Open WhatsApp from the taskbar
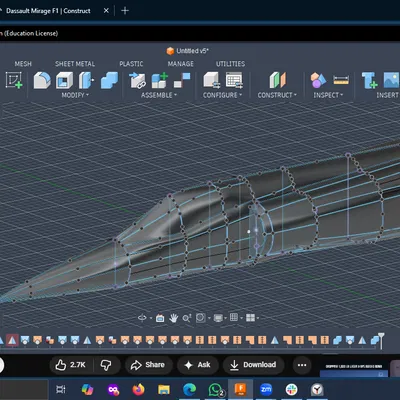Viewport: 400px width, 400px height. pyautogui.click(x=215, y=389)
